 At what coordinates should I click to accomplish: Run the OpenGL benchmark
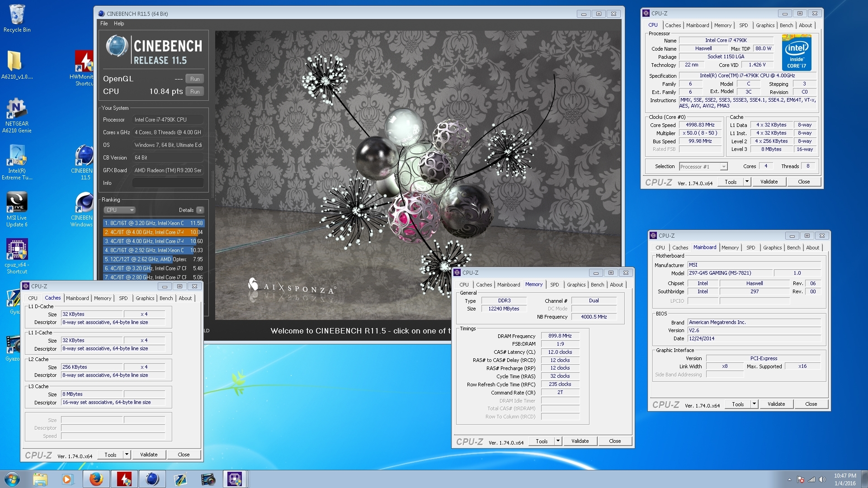(x=195, y=79)
